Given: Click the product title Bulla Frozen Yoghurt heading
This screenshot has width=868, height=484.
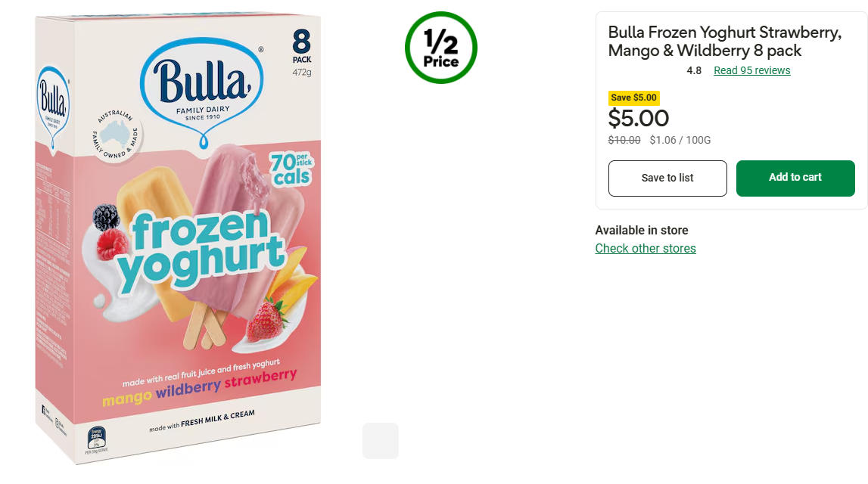Looking at the screenshot, I should click(725, 42).
